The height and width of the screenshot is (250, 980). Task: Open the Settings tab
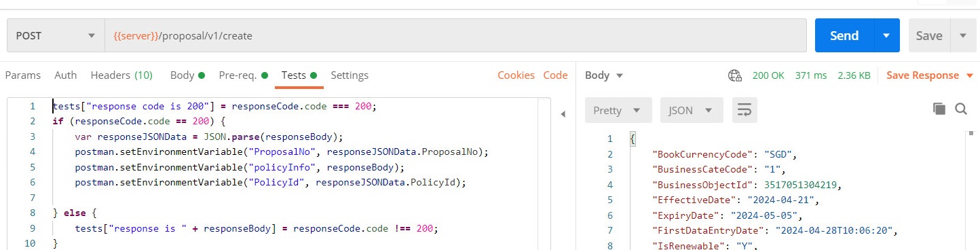tap(350, 75)
